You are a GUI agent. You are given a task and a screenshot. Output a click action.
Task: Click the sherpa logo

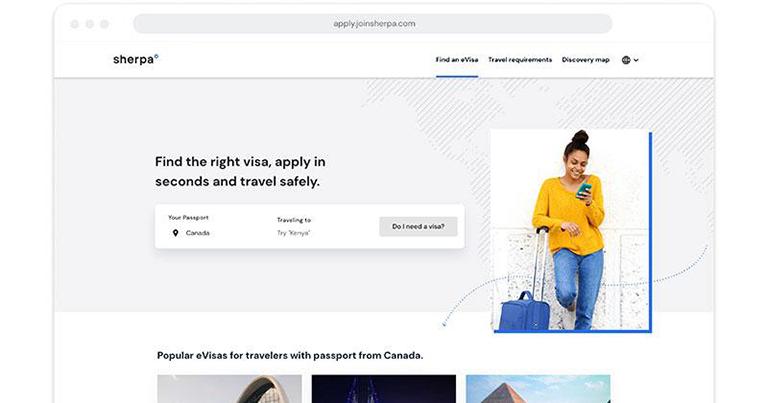(136, 59)
